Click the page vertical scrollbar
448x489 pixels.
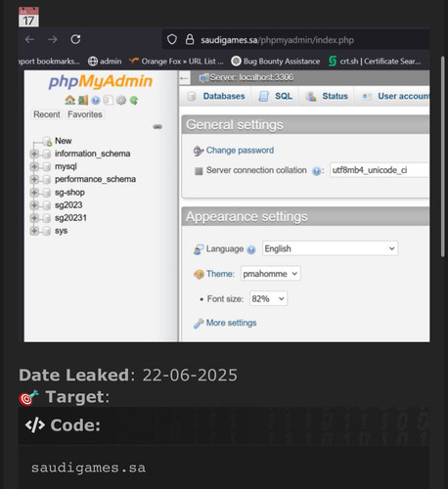[x=442, y=156]
